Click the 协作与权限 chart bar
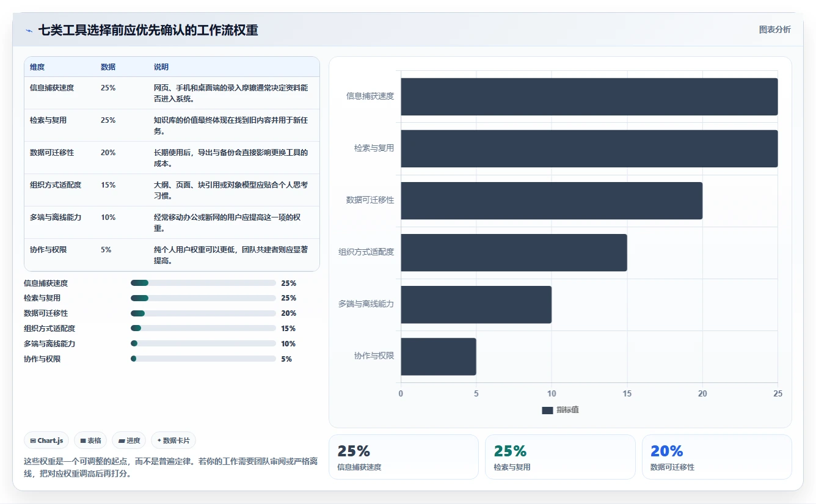Viewport: 816px width, 504px height. (x=439, y=356)
